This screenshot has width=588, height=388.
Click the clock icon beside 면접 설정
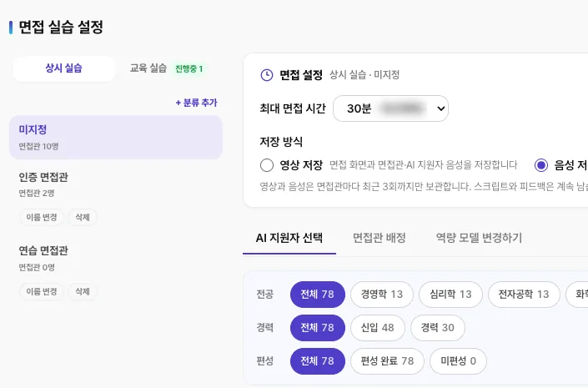(x=267, y=75)
